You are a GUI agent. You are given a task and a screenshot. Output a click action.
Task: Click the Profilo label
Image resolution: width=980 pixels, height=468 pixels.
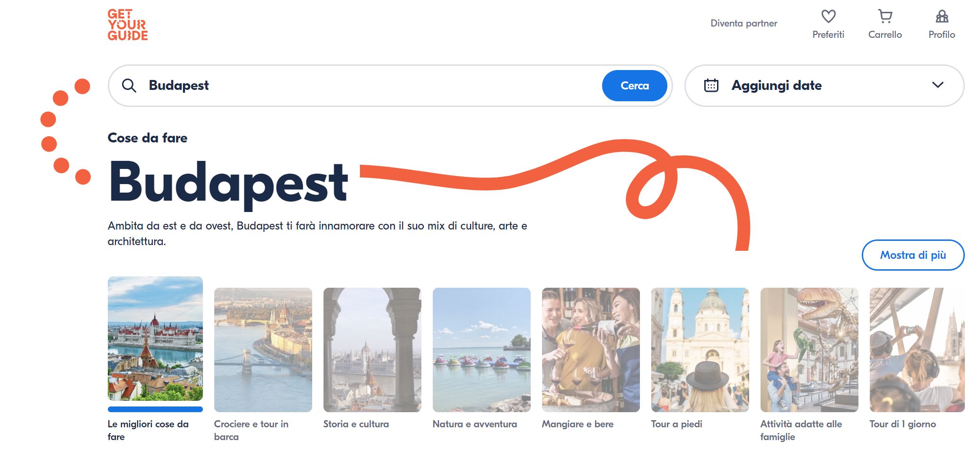[x=942, y=35]
